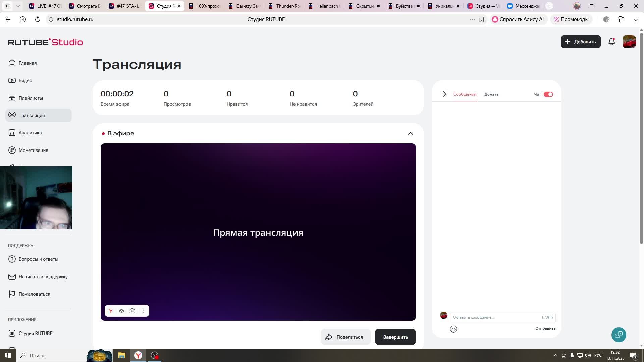
Task: Click the notifications bell icon
Action: [611, 42]
